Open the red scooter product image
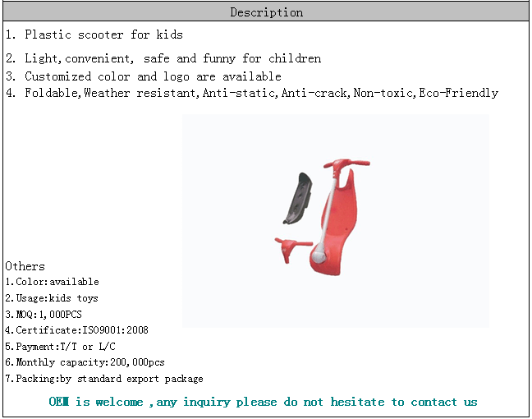Screen dimensions: 532x419 point(336,221)
